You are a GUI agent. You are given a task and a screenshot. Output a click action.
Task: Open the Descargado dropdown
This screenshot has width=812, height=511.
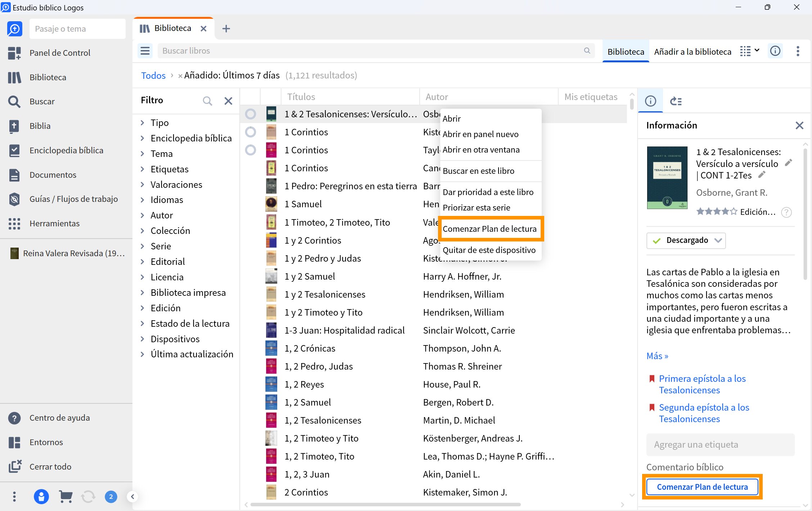pos(686,240)
